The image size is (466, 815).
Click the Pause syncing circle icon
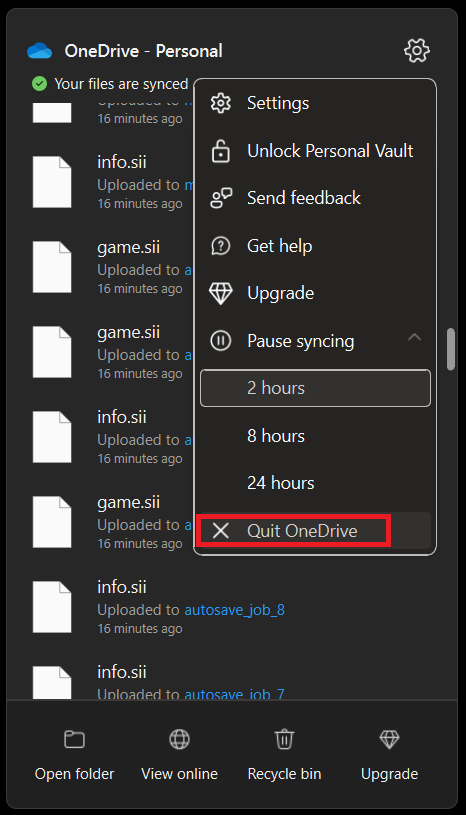(x=221, y=341)
